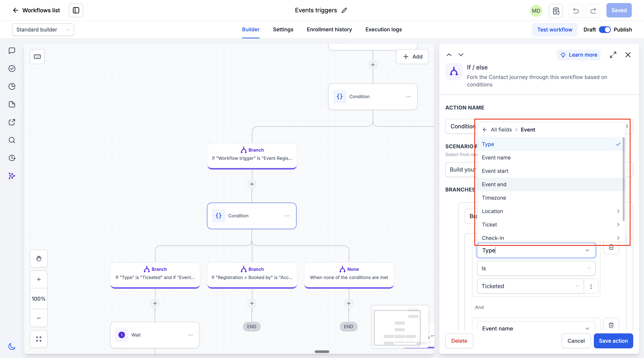This screenshot has width=644, height=358.
Task: Expand the If / else panel fullscreen
Action: (x=613, y=55)
